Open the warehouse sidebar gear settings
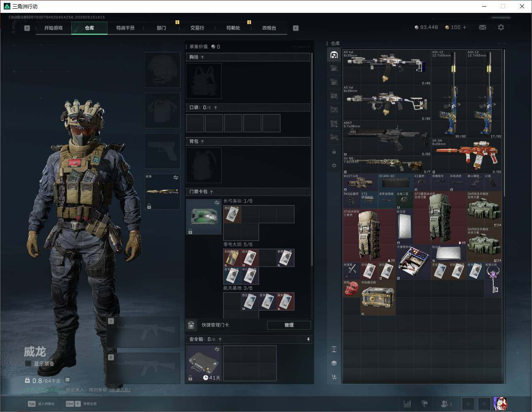 point(334,166)
